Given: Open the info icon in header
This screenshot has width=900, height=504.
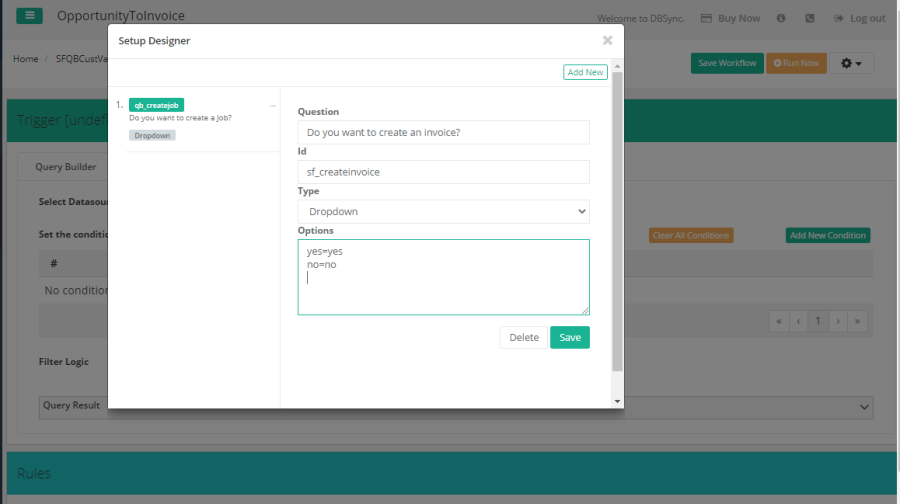Looking at the screenshot, I should click(781, 18).
